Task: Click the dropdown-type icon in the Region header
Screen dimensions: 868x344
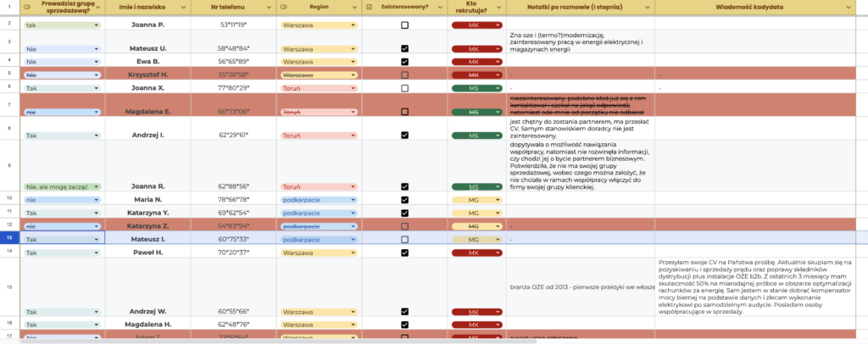Action: [284, 7]
